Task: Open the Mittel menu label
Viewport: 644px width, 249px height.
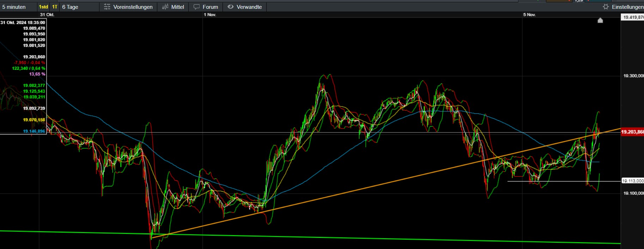Action: (178, 7)
